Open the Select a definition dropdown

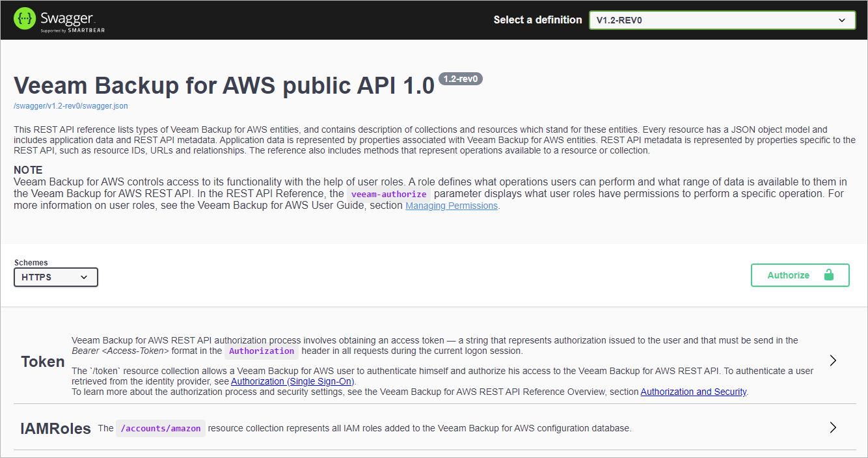pos(722,20)
